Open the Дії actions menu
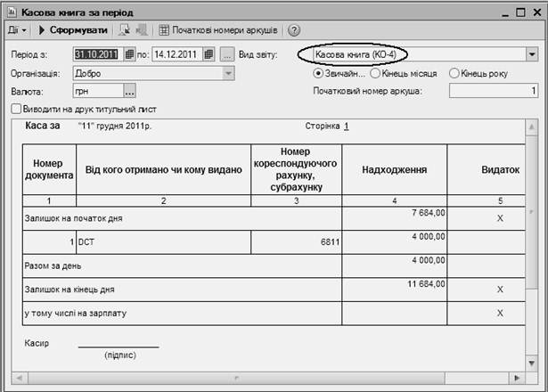The width and height of the screenshot is (548, 392). pos(17,30)
